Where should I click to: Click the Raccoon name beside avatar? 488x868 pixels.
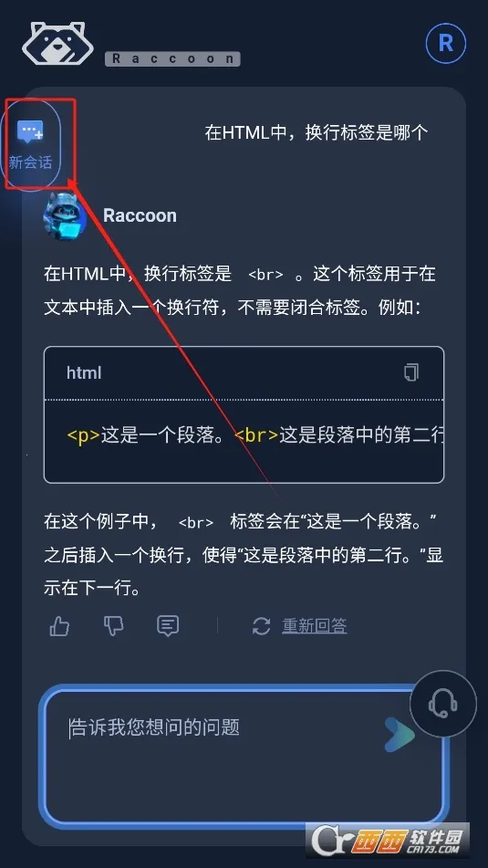coord(140,215)
